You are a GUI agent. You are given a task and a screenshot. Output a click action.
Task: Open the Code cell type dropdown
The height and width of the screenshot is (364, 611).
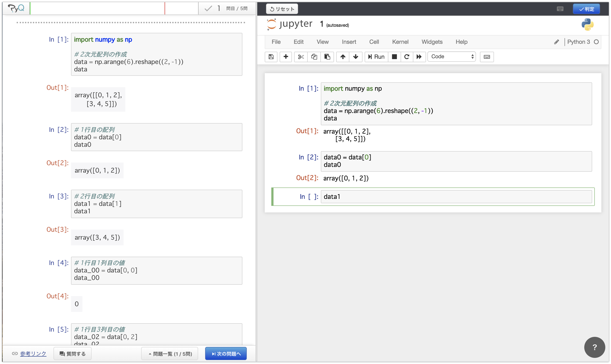[451, 57]
